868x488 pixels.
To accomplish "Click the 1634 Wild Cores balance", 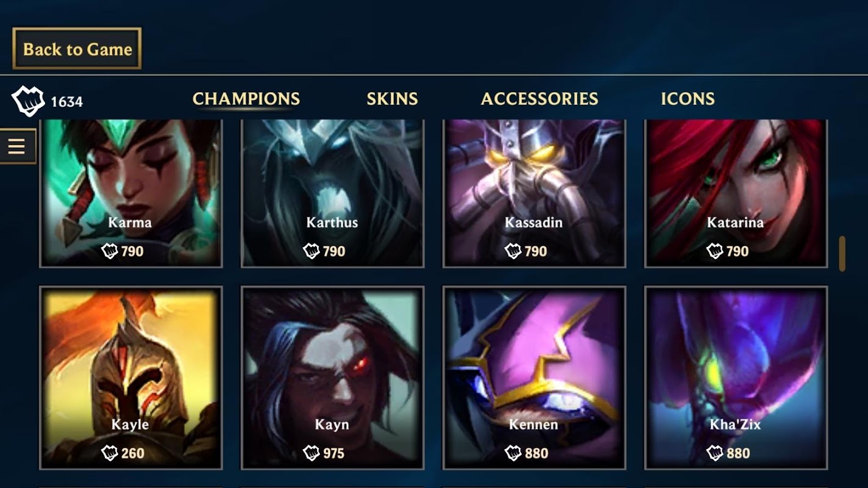I will click(66, 102).
